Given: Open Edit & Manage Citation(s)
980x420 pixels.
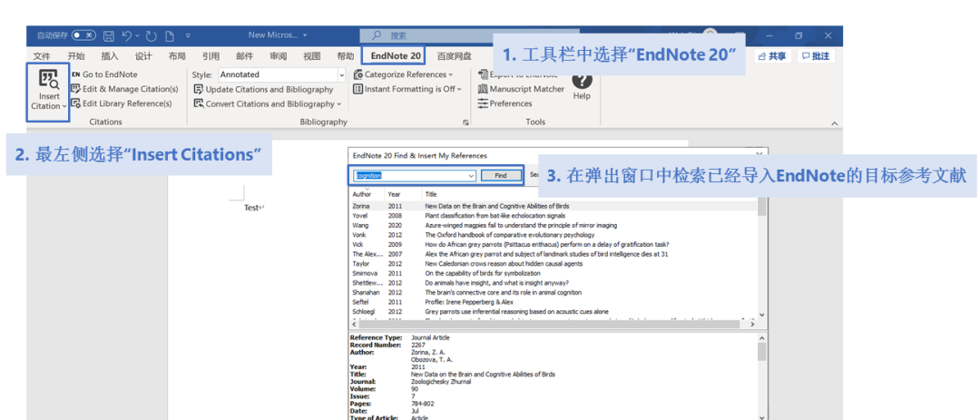Looking at the screenshot, I should point(124,89).
